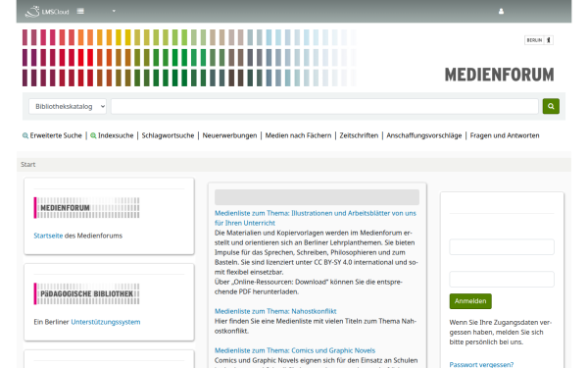Click the Medienforum banner image in the left card
The height and width of the screenshot is (368, 588).
pos(86,208)
